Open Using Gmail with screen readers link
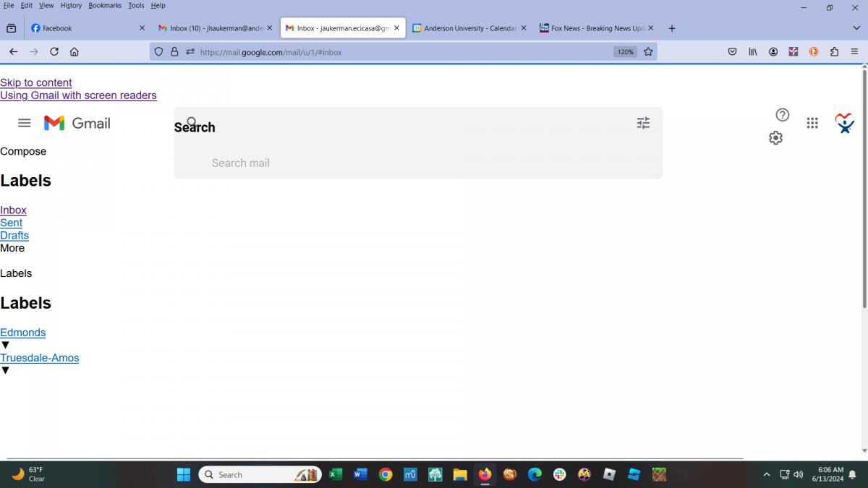 [78, 95]
